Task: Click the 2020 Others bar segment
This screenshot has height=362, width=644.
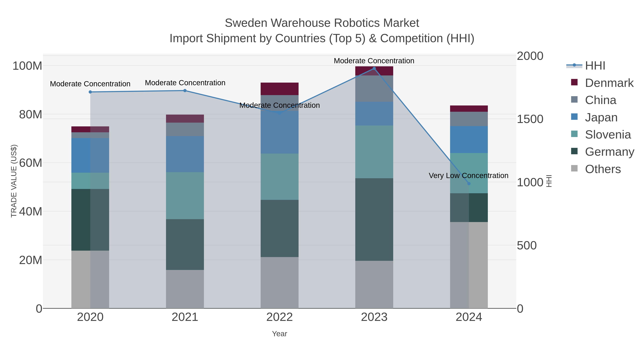Action: tap(90, 279)
